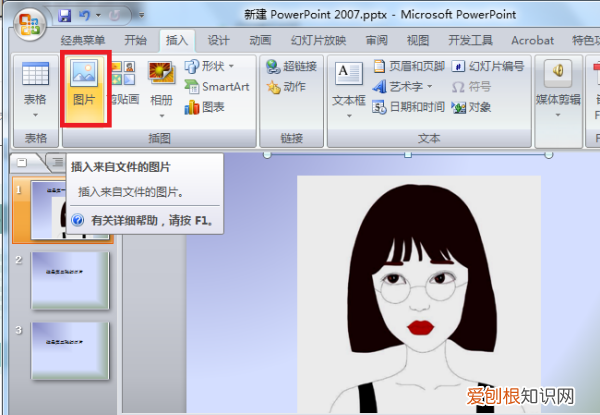Click the 动作 action button
Image resolution: width=600 pixels, height=415 pixels.
(x=286, y=87)
